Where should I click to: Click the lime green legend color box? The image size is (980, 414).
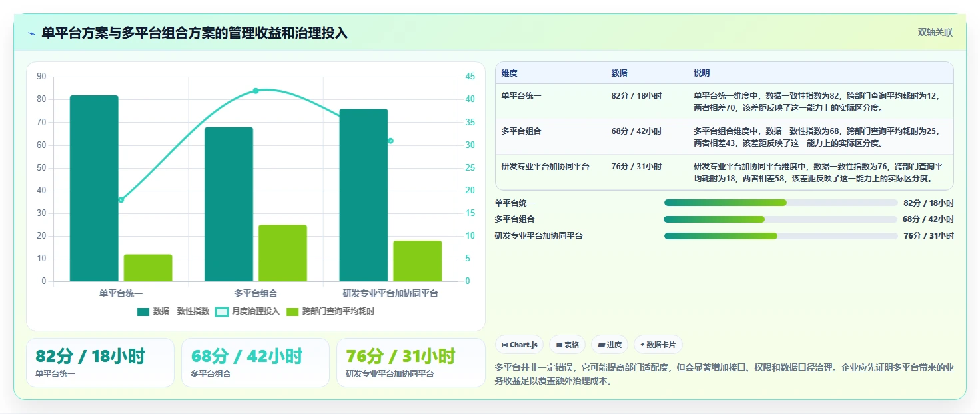(x=292, y=311)
